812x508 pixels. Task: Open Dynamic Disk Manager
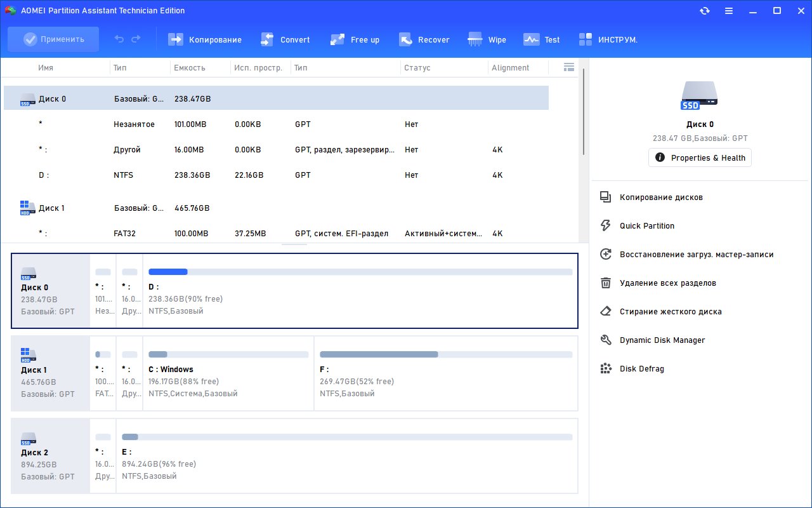662,340
